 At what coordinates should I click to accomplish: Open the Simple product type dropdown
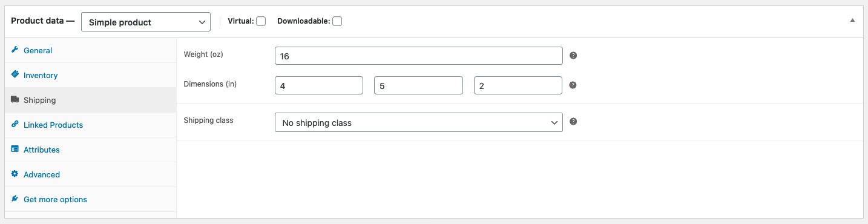coord(146,22)
